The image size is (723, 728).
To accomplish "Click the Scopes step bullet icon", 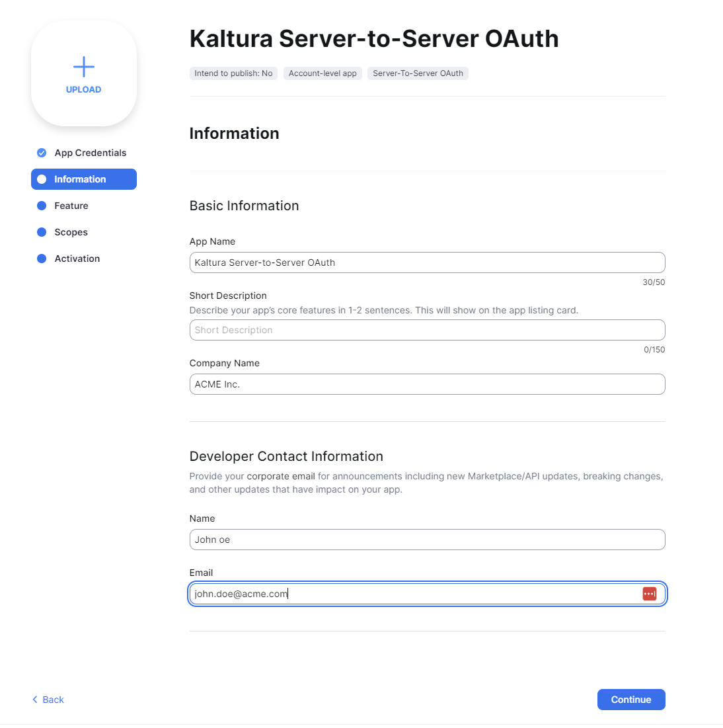I will (42, 232).
